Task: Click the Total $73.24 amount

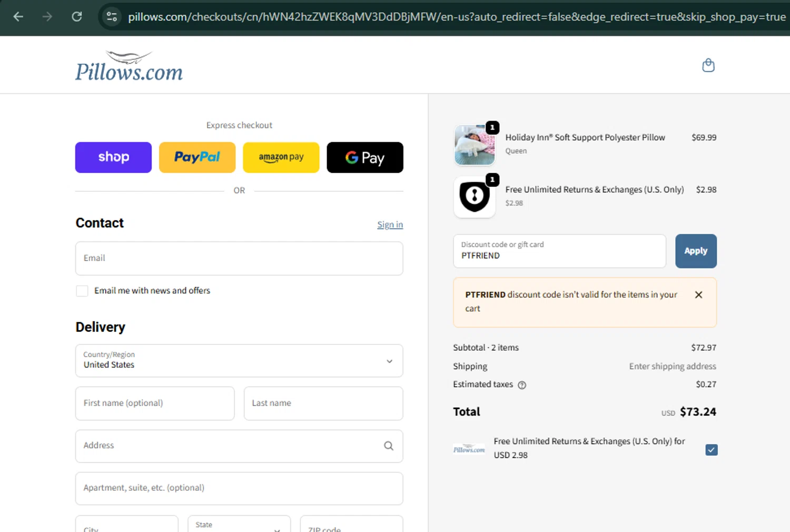Action: click(698, 412)
